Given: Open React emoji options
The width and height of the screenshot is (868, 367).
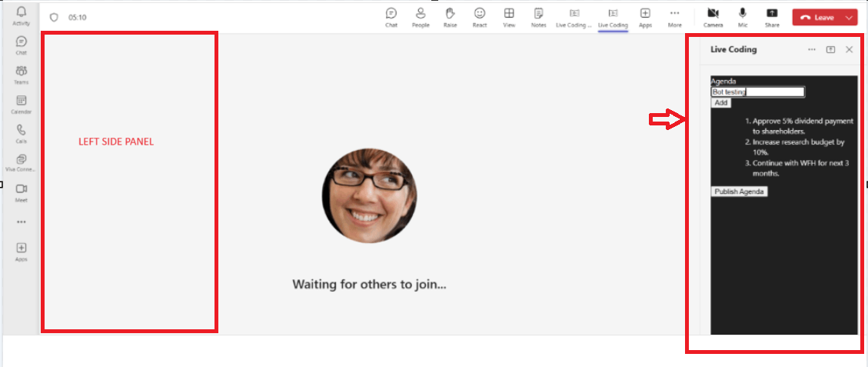Looking at the screenshot, I should pyautogui.click(x=480, y=17).
